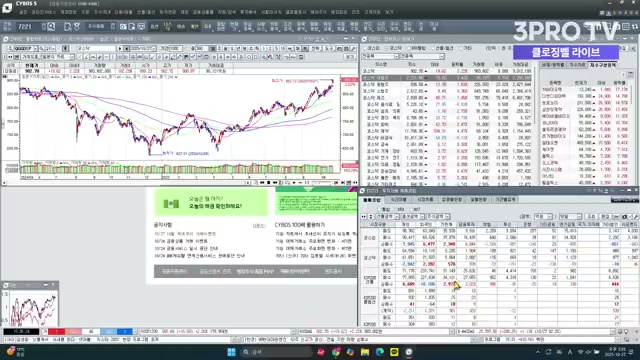This screenshot has height=360, width=640.
Task: Click Windows taskbar search box
Action: point(276,352)
